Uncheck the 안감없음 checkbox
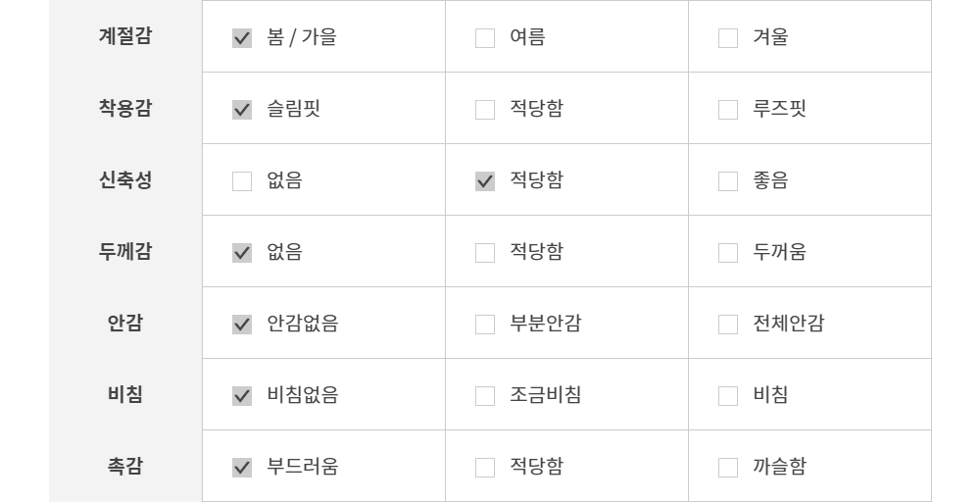Image resolution: width=980 pixels, height=502 pixels. (x=242, y=326)
